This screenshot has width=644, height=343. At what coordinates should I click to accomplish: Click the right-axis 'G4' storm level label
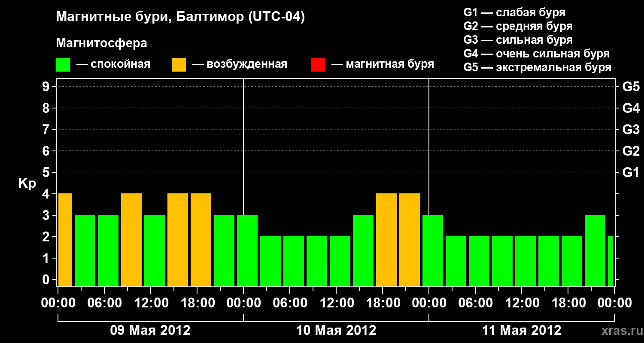point(631,108)
